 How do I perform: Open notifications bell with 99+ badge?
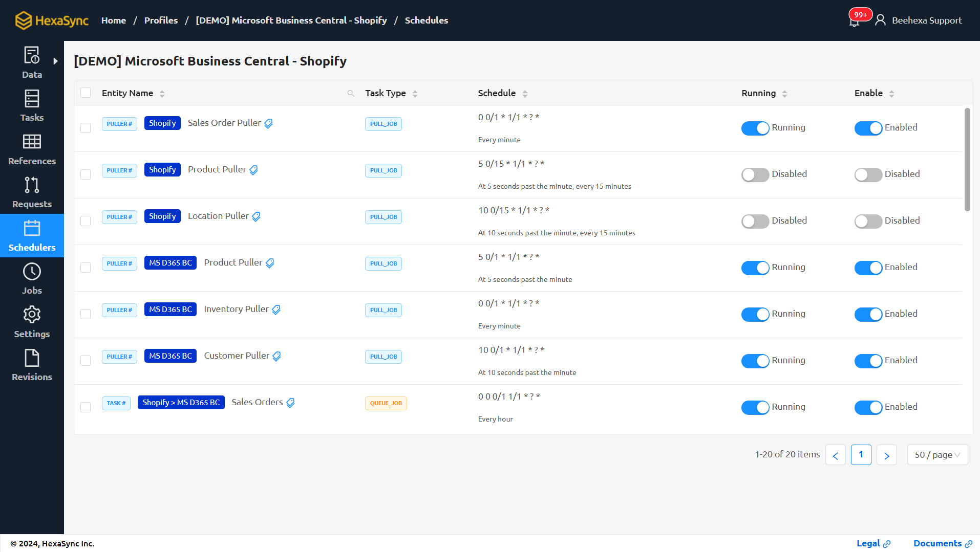point(854,21)
